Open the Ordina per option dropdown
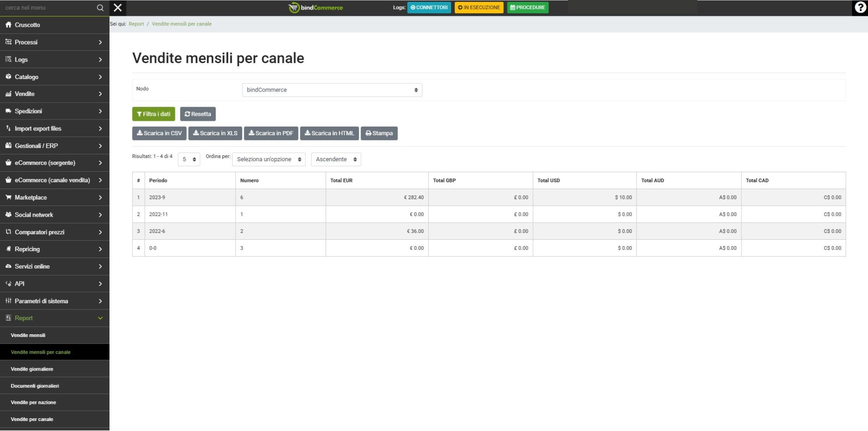Image resolution: width=868 pixels, height=431 pixels. [268, 159]
